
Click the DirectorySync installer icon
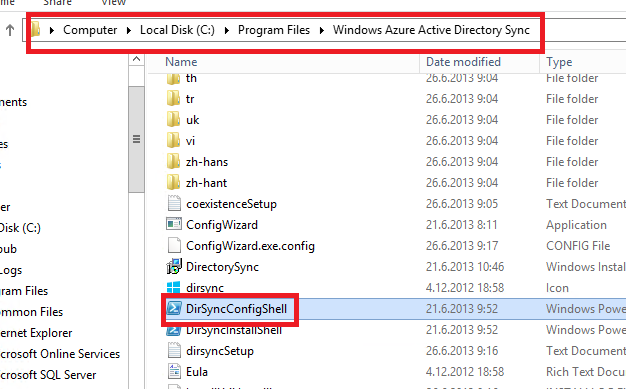[x=174, y=266]
